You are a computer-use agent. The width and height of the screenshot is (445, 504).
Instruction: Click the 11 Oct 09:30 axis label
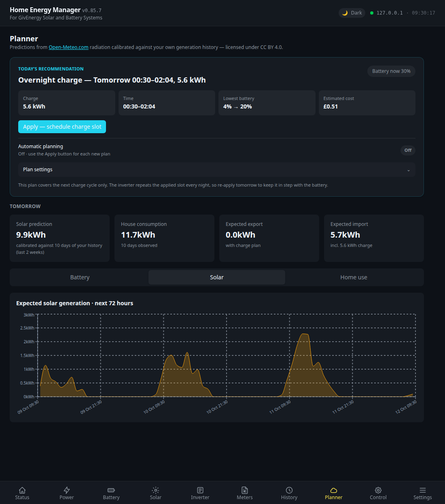pos(280,407)
